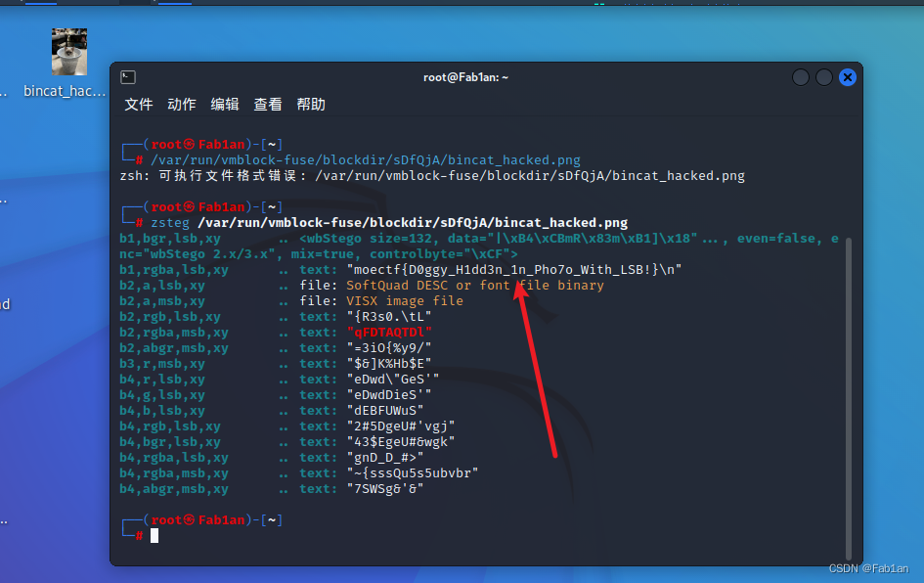Click the "{R3s0.\tL" text value
The image size is (924, 583).
coord(389,317)
